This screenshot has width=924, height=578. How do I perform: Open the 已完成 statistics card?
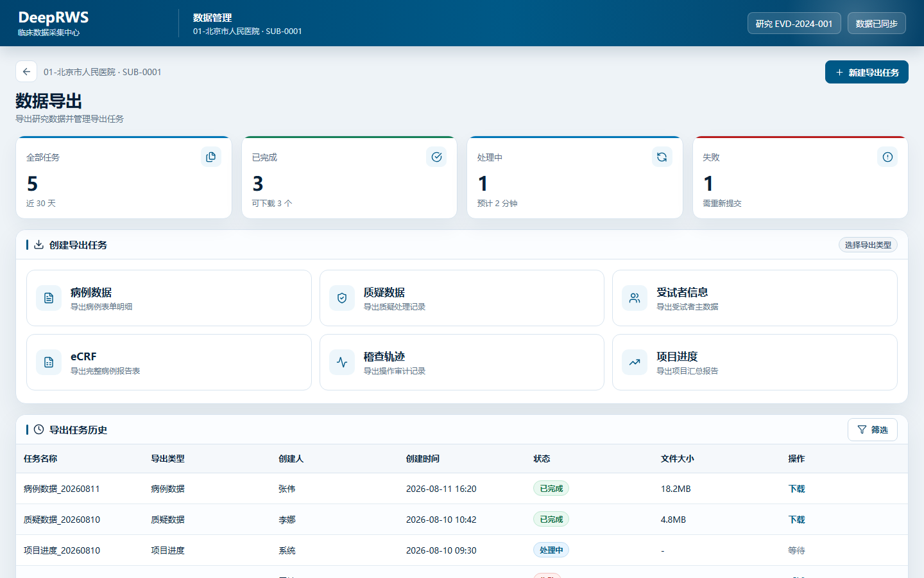(x=349, y=177)
